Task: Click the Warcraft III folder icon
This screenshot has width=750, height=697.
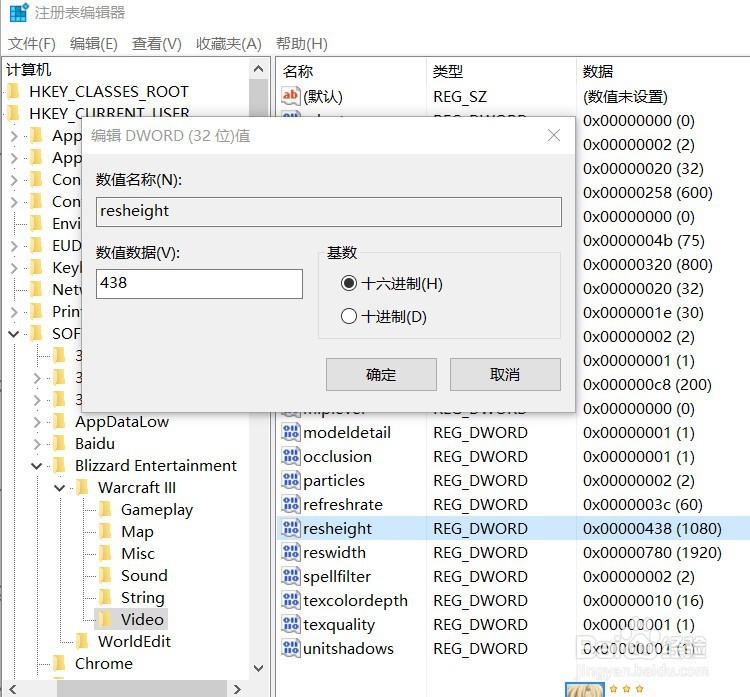Action: point(82,487)
